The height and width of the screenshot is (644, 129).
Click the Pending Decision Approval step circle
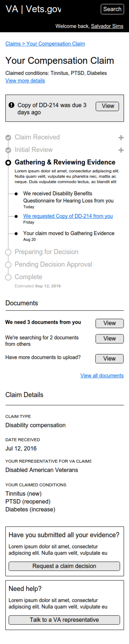point(8,265)
